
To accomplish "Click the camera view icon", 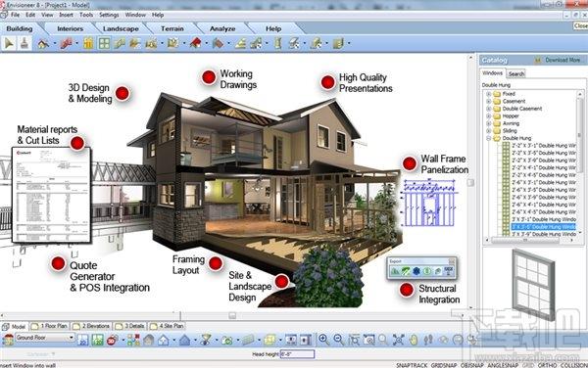I will click(226, 340).
